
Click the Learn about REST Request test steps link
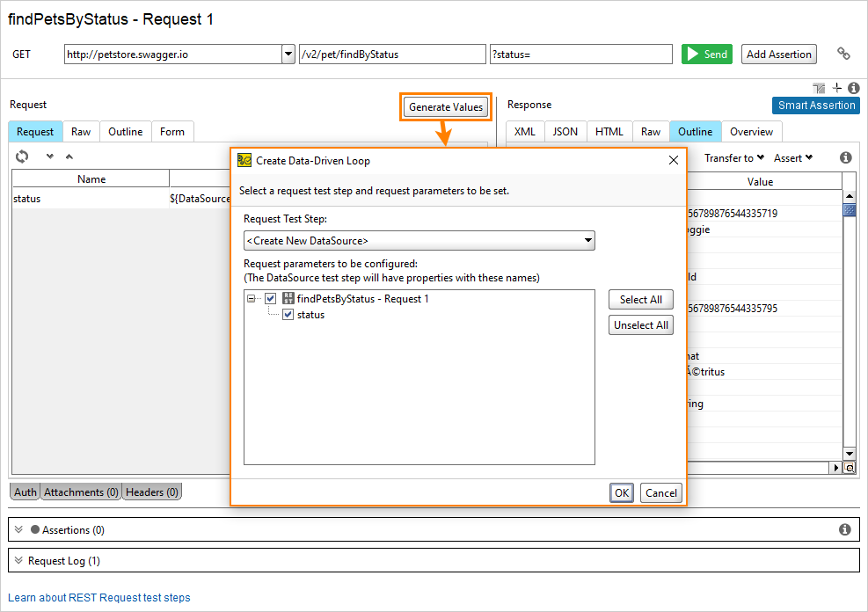tap(99, 597)
